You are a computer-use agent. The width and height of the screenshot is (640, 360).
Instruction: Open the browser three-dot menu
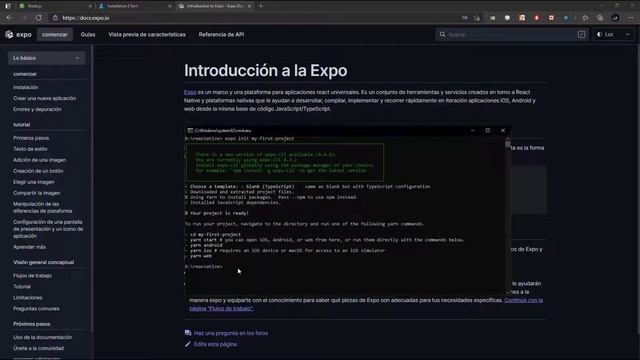pos(631,18)
